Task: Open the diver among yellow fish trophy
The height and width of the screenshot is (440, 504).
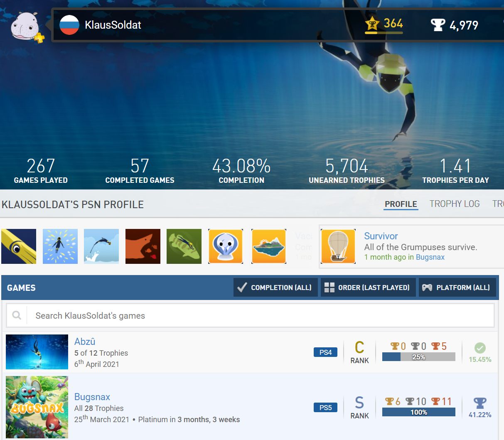Action: click(60, 246)
